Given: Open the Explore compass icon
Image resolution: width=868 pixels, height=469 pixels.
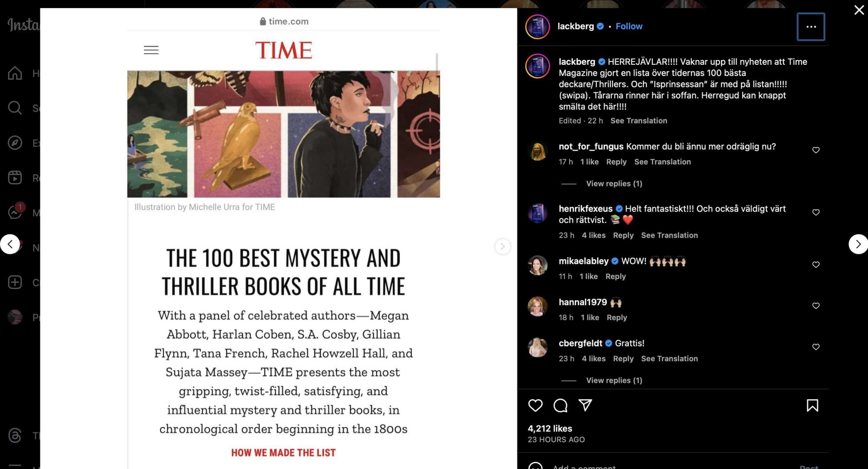Looking at the screenshot, I should 15,143.
